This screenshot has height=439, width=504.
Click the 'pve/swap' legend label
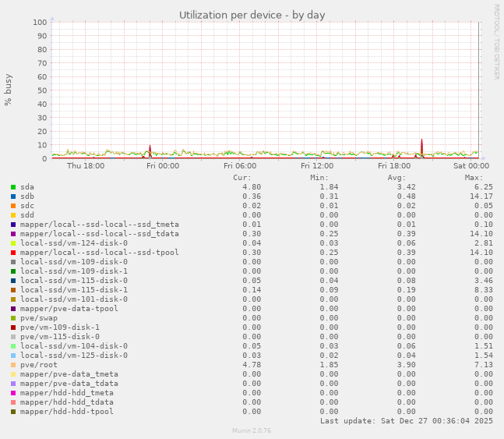tap(39, 318)
